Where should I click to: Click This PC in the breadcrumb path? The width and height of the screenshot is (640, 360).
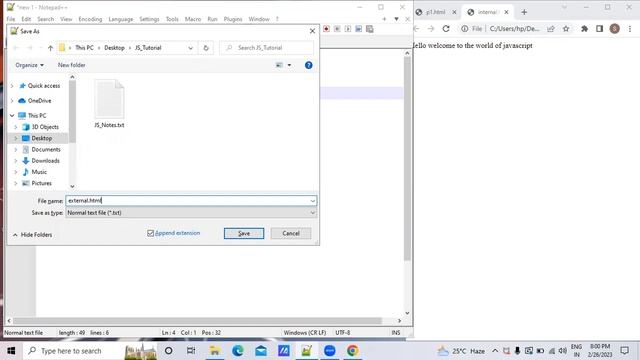point(84,48)
